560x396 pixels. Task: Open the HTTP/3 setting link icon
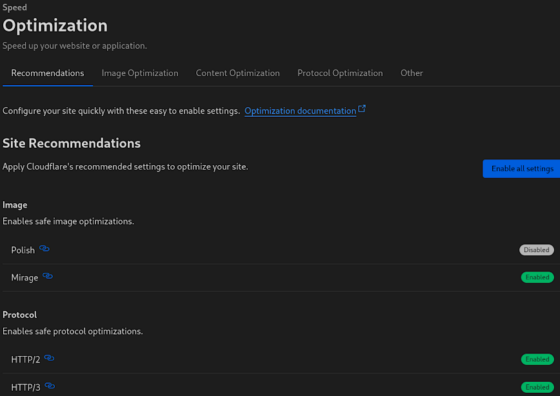click(50, 386)
